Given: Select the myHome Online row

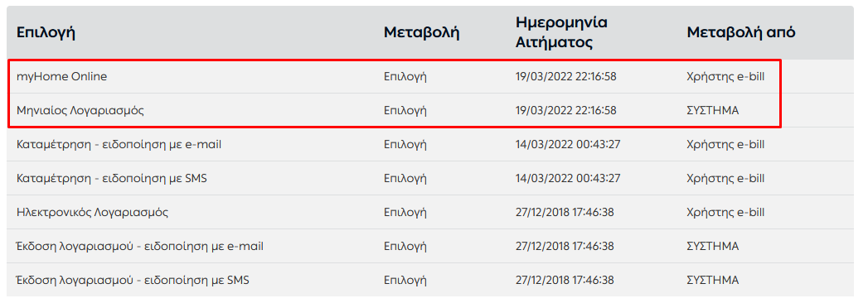Looking at the screenshot, I should coord(430,77).
